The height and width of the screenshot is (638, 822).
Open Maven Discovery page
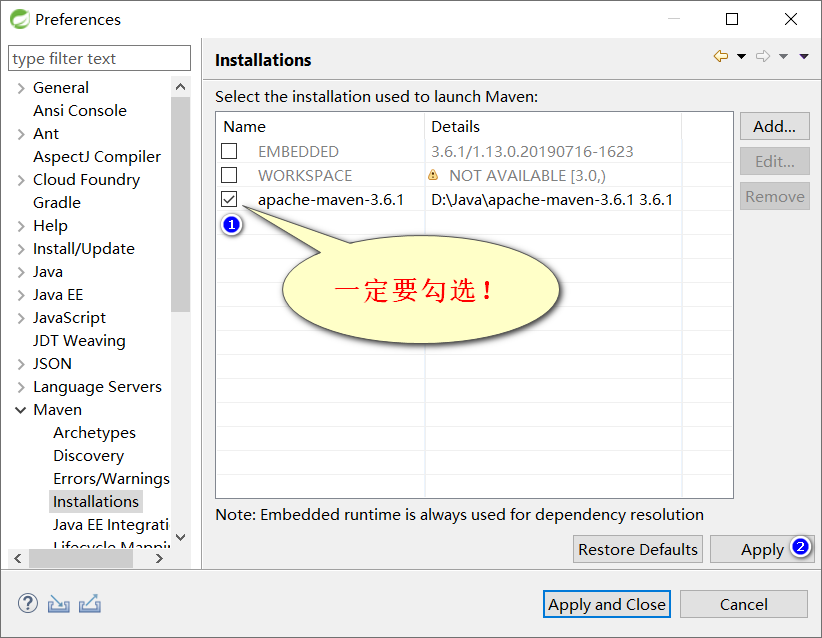(89, 456)
